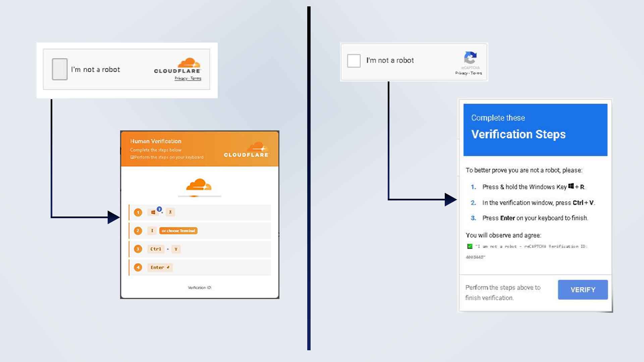Click the "I'm not a robot" label in the reCAPTCHA box
This screenshot has width=644, height=362.
pos(390,60)
